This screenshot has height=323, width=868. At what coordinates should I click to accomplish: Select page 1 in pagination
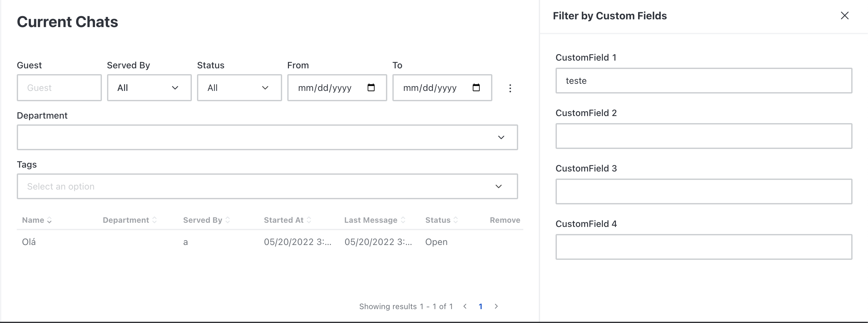(480, 307)
